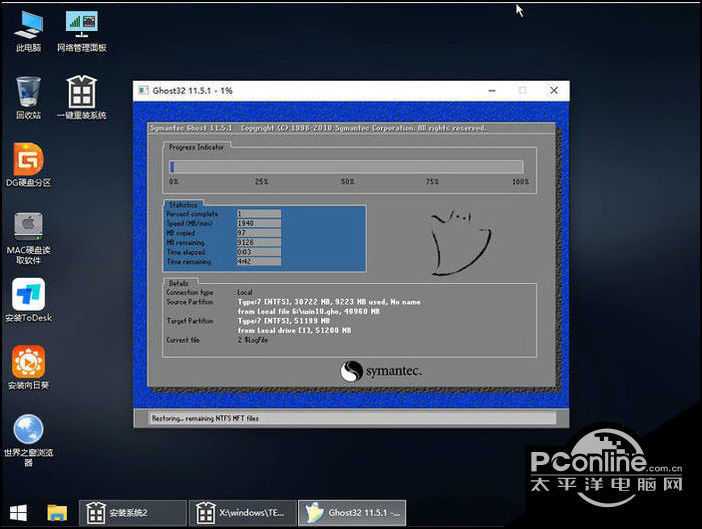Open the MAC硬盘读取软件 desktop icon
This screenshot has height=529, width=702.
(28, 238)
